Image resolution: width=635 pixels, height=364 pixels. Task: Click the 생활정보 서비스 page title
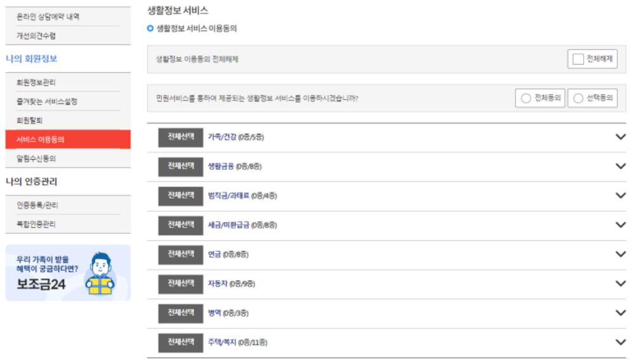coord(178,11)
